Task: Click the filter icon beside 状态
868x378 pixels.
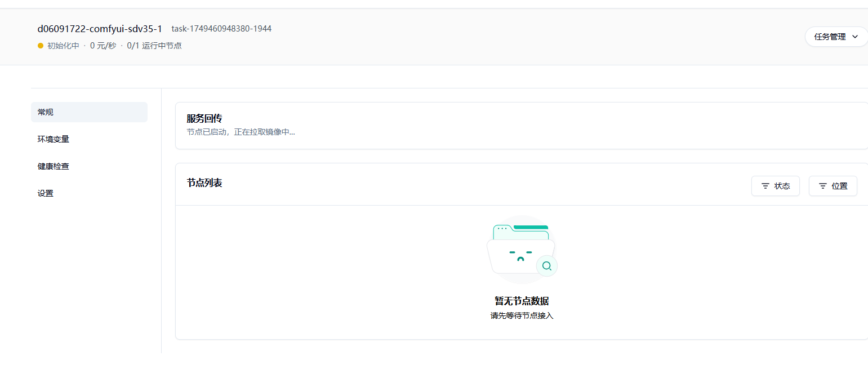Action: coord(765,186)
